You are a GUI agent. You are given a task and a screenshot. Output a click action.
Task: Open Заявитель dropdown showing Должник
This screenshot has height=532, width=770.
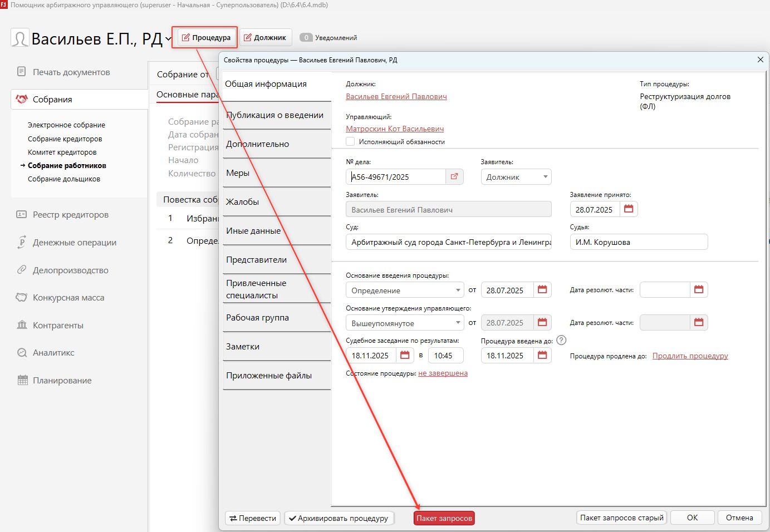pos(516,176)
